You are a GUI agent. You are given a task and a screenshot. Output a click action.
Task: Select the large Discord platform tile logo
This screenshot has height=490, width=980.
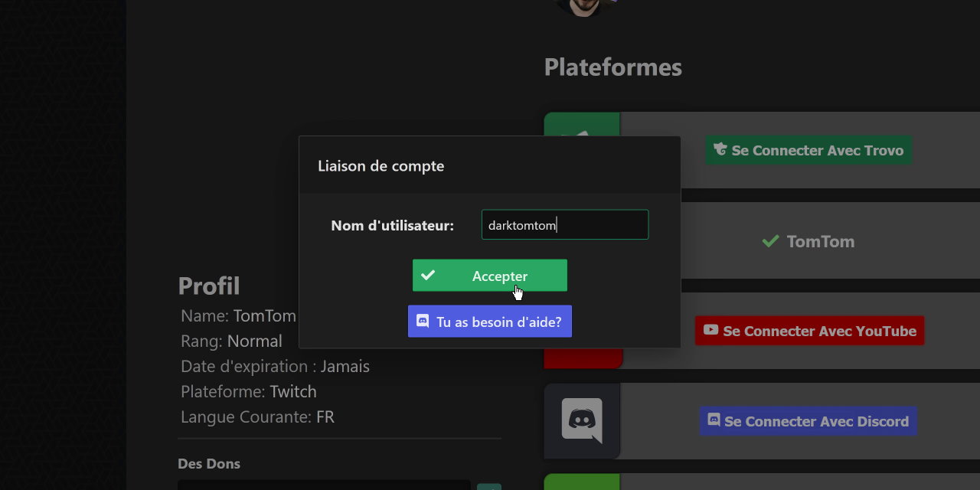pos(581,420)
